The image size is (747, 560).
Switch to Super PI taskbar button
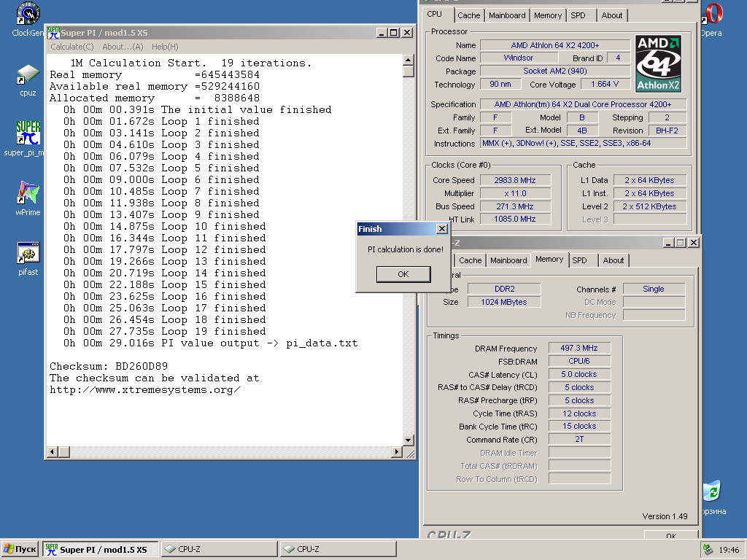tap(101, 549)
